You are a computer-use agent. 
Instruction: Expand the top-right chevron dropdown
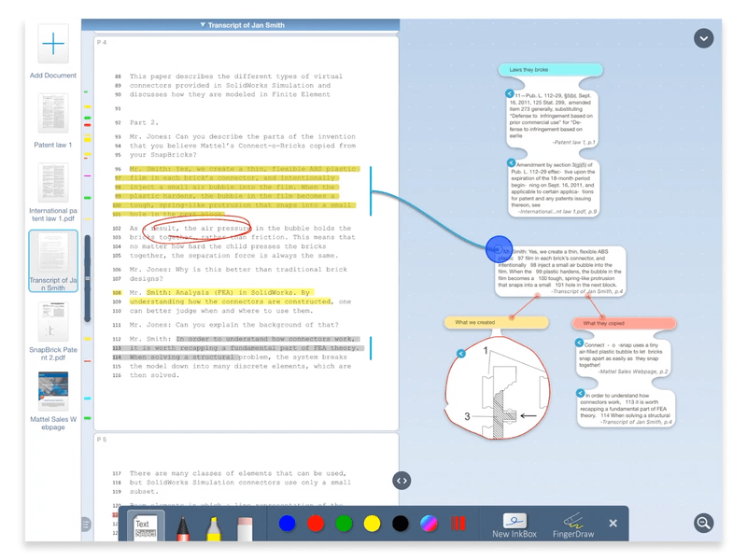[704, 38]
